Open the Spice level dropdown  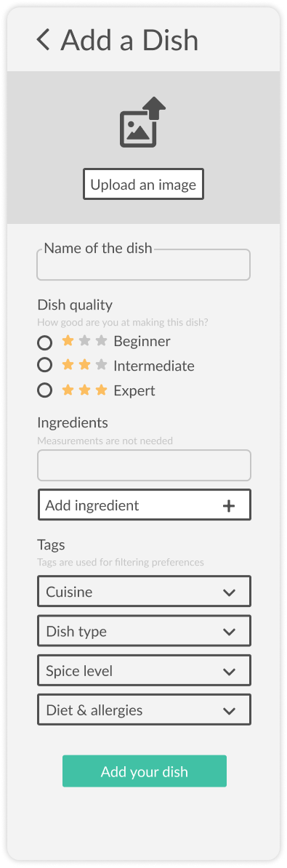(144, 670)
